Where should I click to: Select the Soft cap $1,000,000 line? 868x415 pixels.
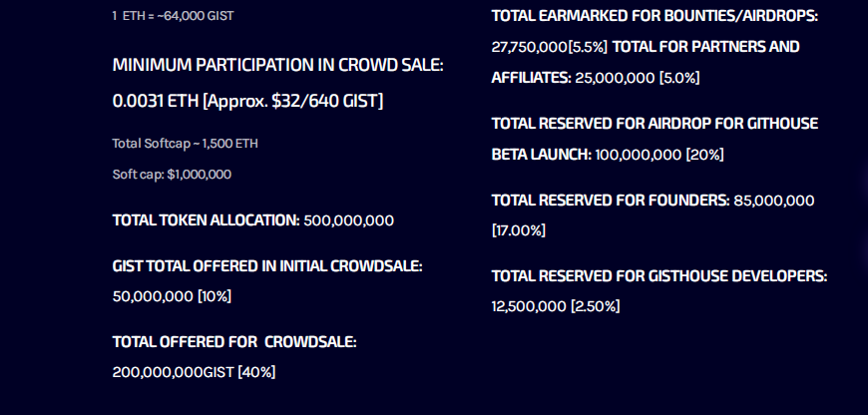(x=172, y=175)
